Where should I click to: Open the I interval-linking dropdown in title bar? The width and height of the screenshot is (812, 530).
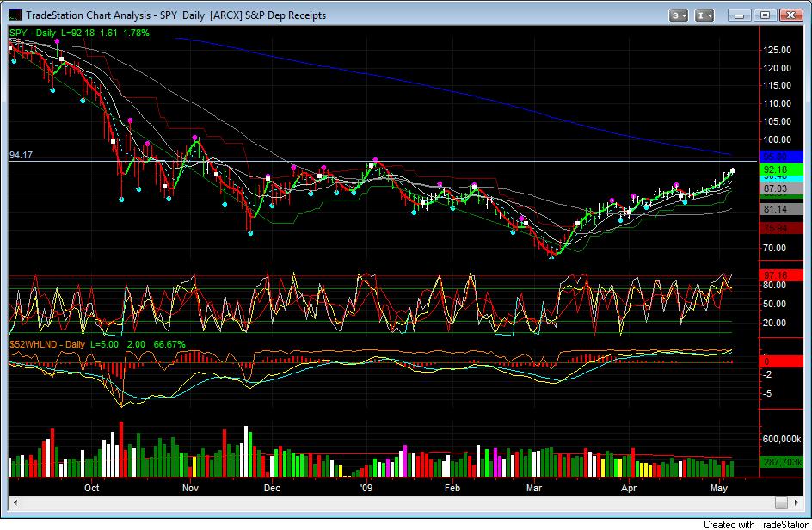[x=704, y=15]
